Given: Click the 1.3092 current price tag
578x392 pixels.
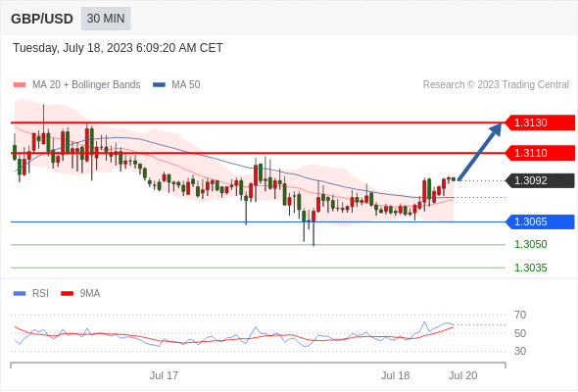Looking at the screenshot, I should (x=539, y=180).
